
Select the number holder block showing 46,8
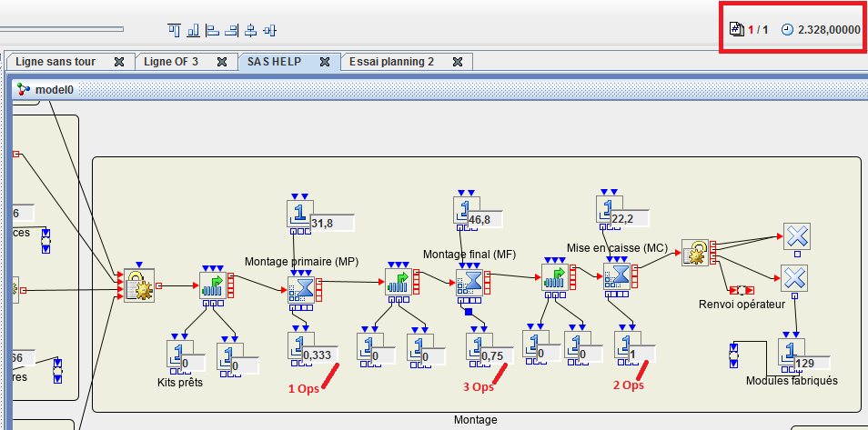[x=467, y=211]
